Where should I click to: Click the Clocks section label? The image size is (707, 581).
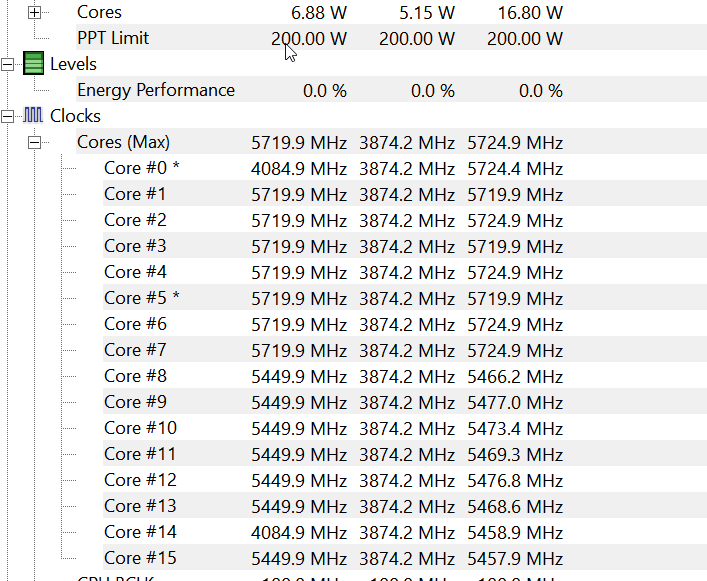75,116
